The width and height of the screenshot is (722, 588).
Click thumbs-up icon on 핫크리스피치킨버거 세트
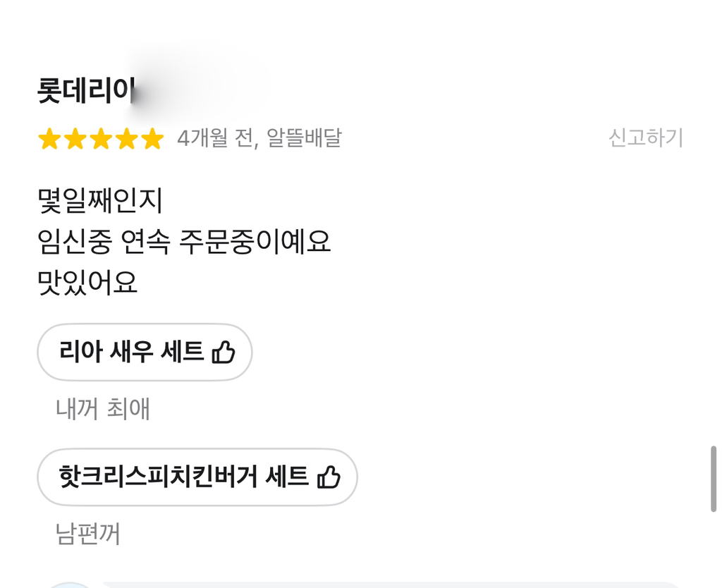pyautogui.click(x=329, y=477)
